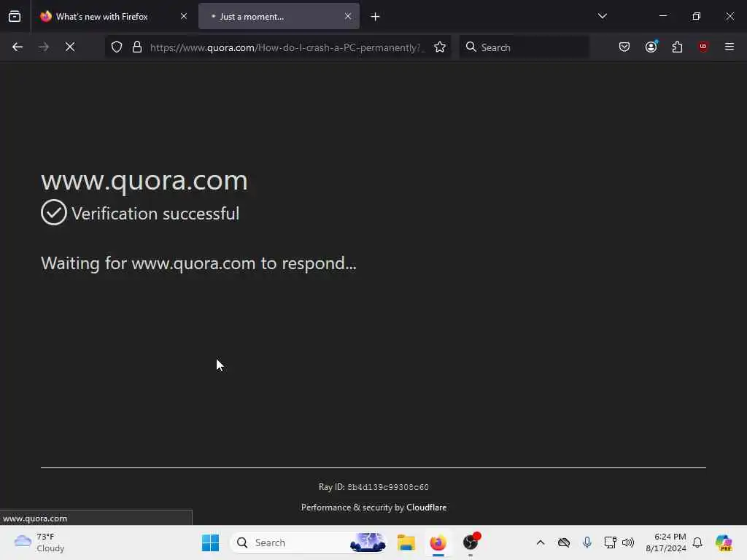
Task: Open the Firefox application menu
Action: (729, 47)
